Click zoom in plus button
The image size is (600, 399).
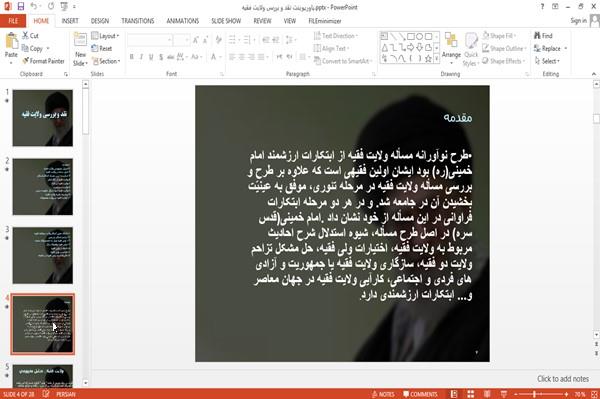click(x=566, y=394)
